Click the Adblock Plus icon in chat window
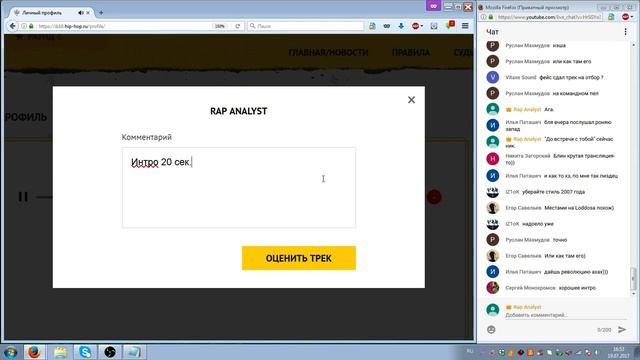The height and width of the screenshot is (360, 640). pos(625,17)
